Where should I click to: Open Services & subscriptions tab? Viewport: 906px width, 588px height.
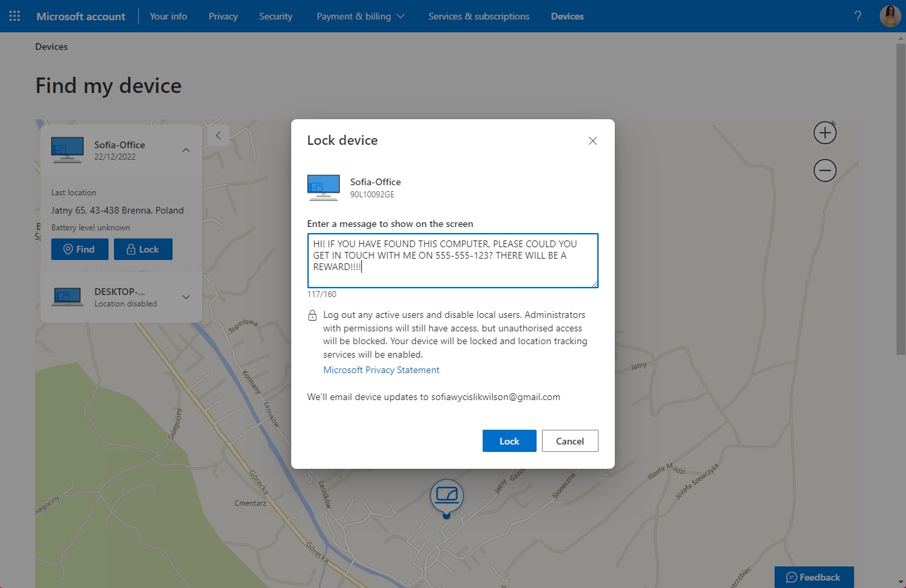click(x=479, y=16)
